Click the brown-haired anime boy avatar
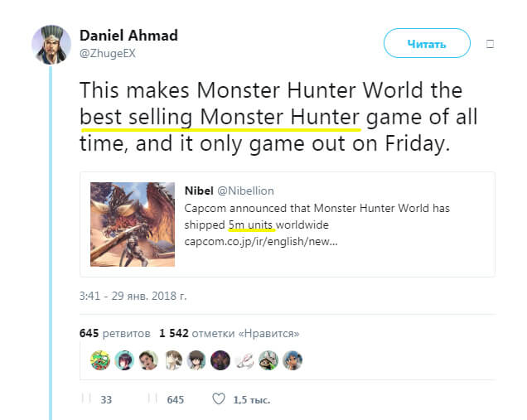This screenshot has width=527, height=420. (x=196, y=360)
